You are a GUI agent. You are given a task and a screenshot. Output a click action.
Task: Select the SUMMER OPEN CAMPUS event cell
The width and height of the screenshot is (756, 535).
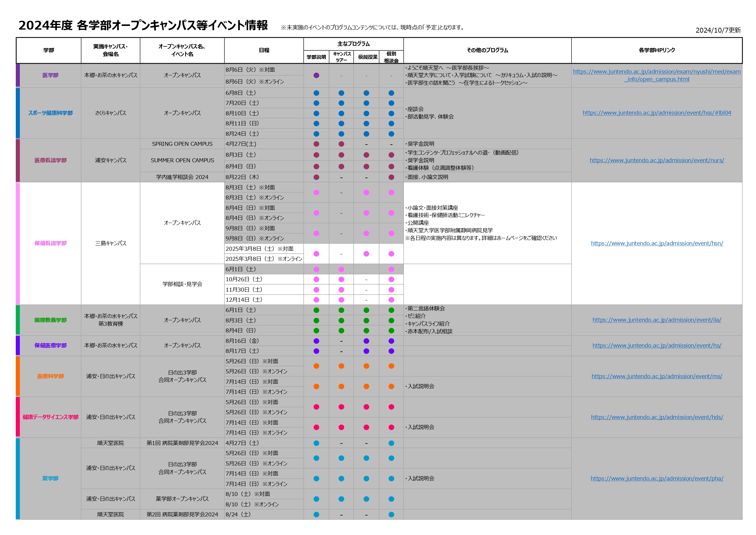click(182, 160)
